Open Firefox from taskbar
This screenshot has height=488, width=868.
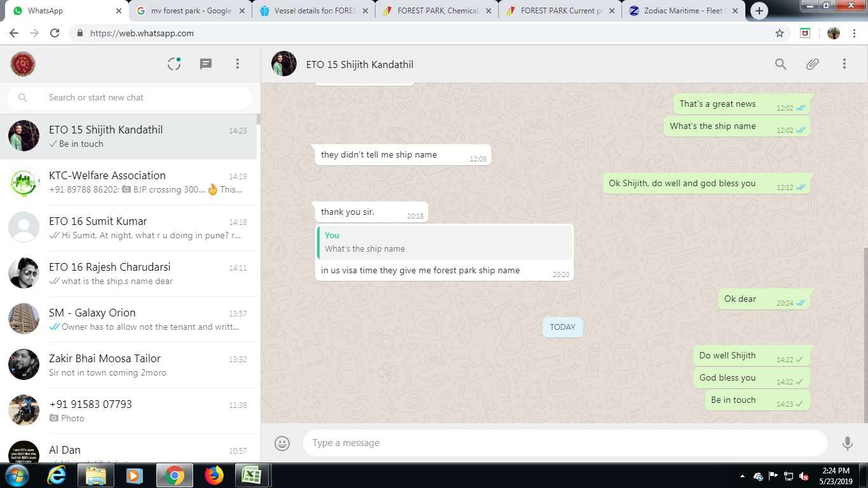[214, 475]
